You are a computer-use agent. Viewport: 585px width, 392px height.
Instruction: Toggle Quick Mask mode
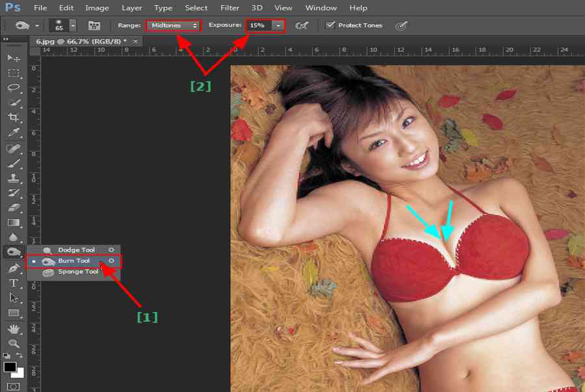pyautogui.click(x=13, y=386)
